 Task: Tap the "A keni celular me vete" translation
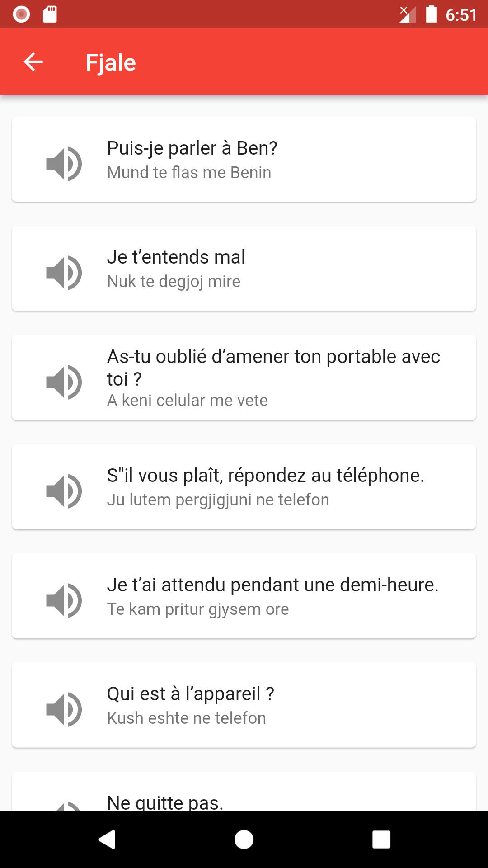[x=187, y=400]
